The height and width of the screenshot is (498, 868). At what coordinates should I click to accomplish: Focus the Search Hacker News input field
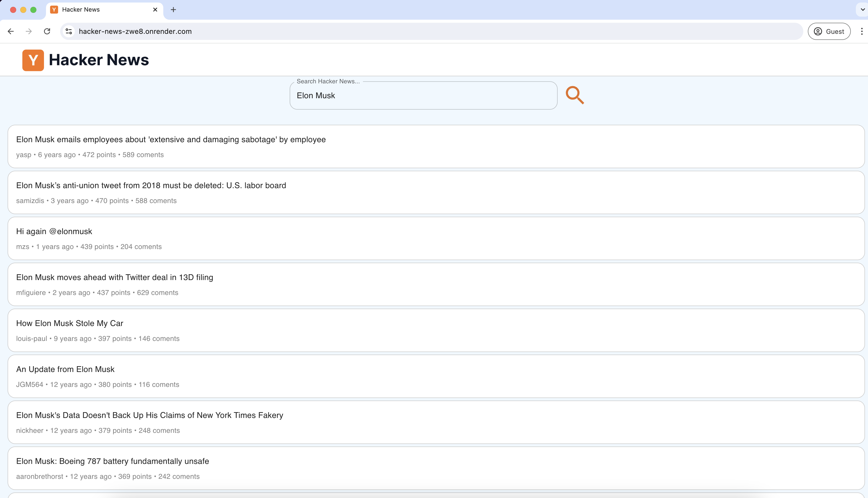pyautogui.click(x=423, y=95)
